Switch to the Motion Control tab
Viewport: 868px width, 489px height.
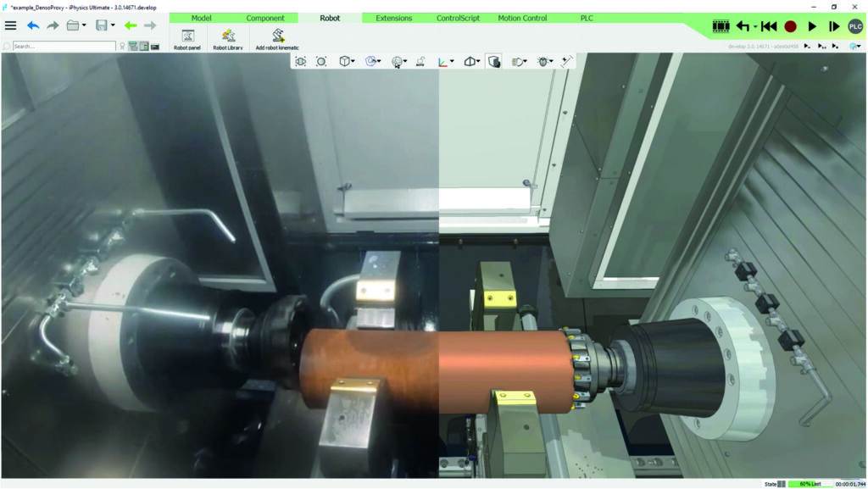click(522, 18)
